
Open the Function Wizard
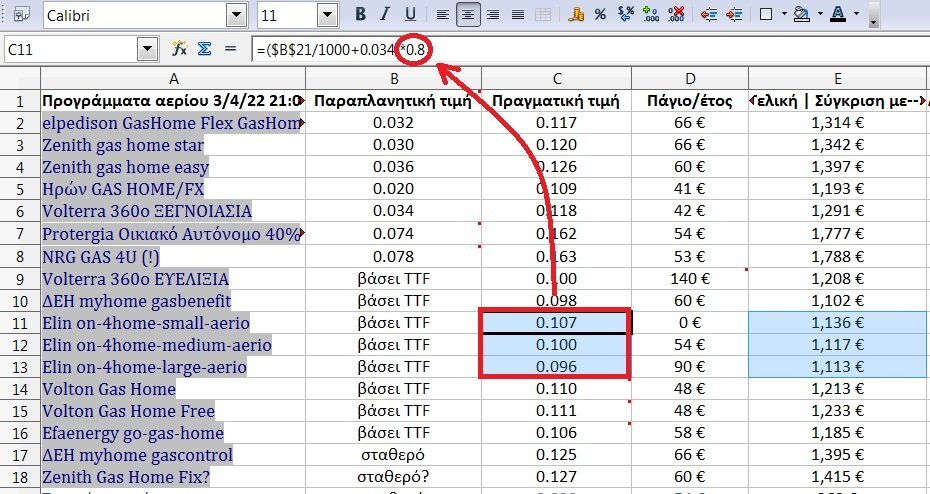(x=179, y=49)
